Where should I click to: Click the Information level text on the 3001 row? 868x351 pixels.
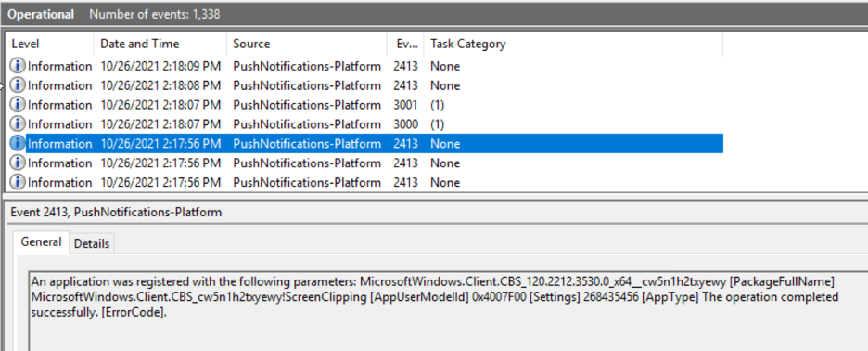pos(59,105)
